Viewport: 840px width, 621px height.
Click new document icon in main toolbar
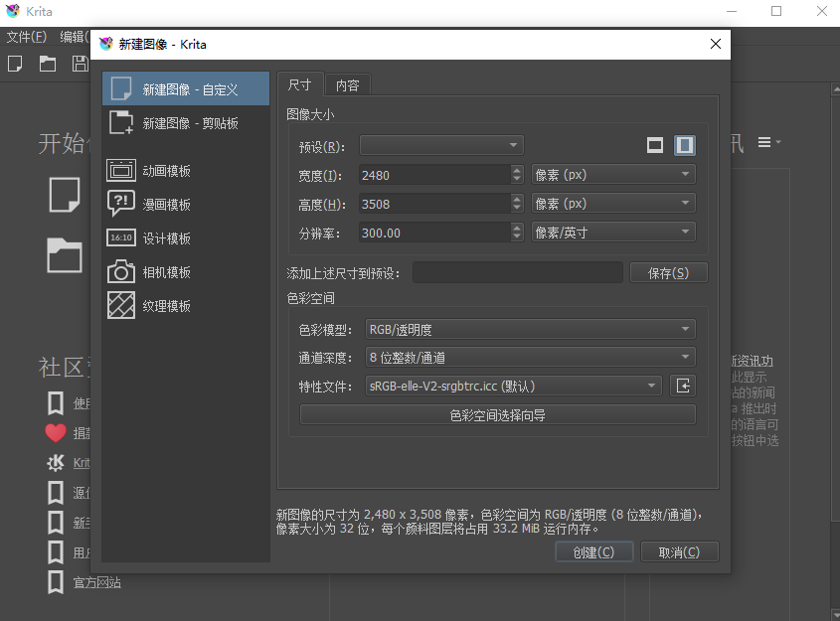click(15, 64)
